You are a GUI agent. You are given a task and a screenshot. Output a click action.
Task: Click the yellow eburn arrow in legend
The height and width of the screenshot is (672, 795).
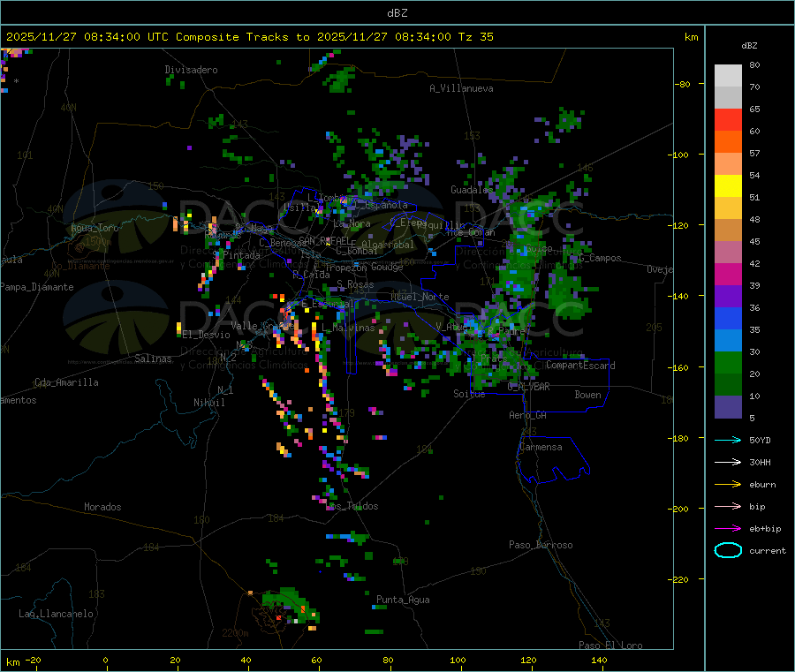point(728,485)
